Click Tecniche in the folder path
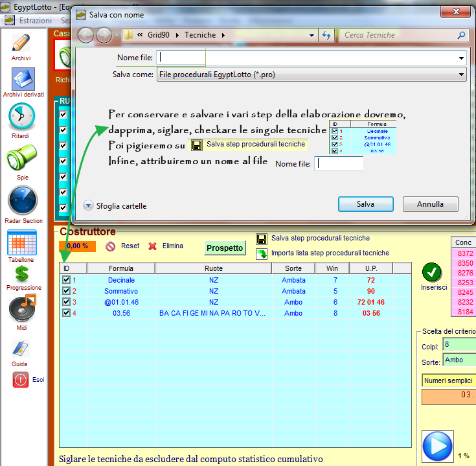Viewport: 476px width, 466px height. pyautogui.click(x=200, y=35)
